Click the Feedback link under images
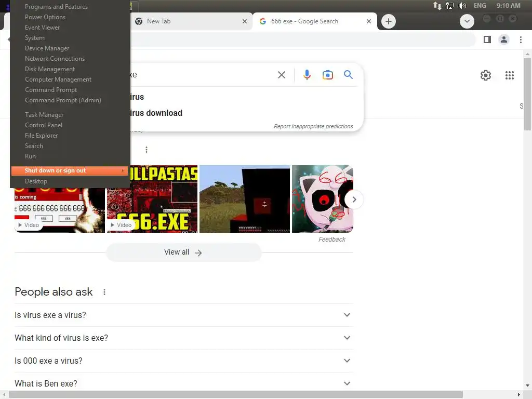The width and height of the screenshot is (532, 399). (x=332, y=240)
